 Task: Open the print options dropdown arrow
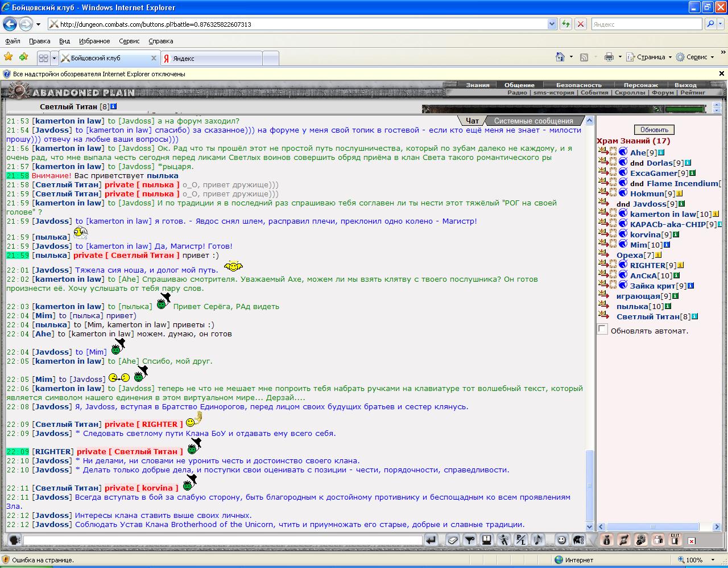[x=619, y=57]
